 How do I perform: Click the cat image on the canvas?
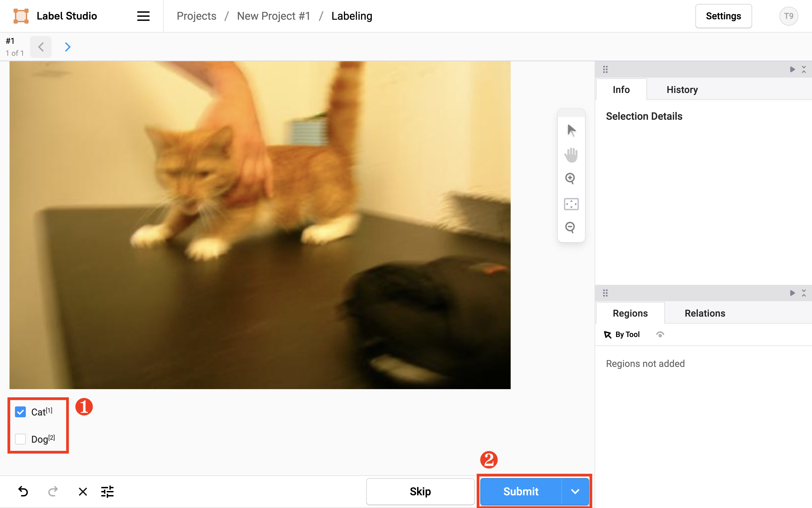coord(260,225)
